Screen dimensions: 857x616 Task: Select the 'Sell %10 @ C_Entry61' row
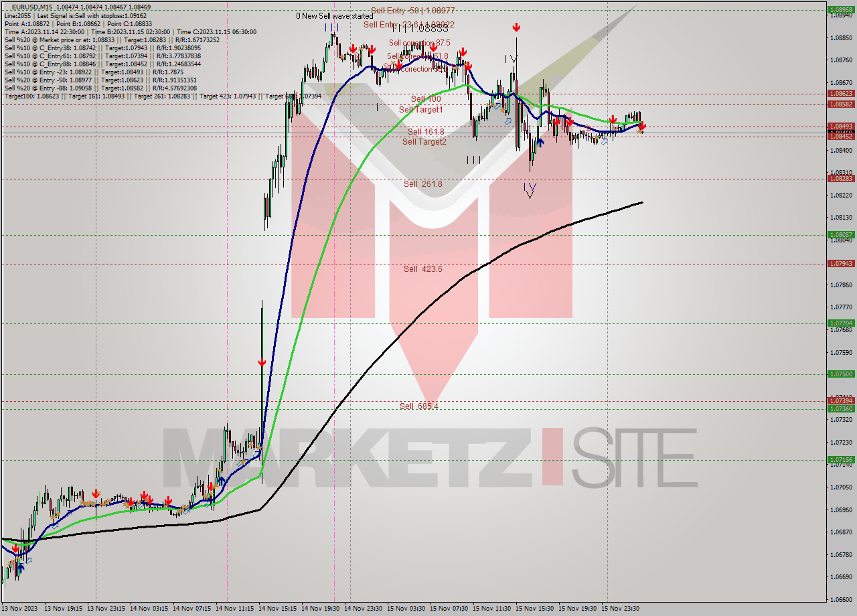click(102, 56)
